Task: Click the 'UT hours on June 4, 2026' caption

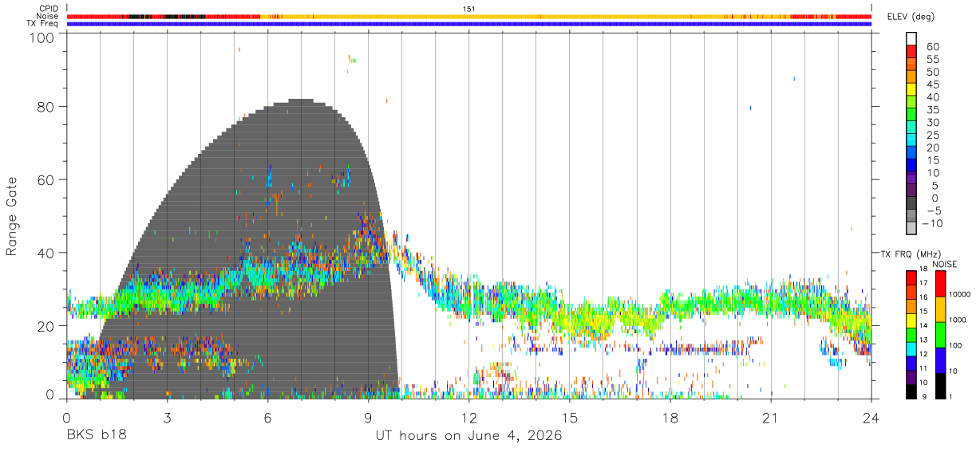Action: click(469, 436)
